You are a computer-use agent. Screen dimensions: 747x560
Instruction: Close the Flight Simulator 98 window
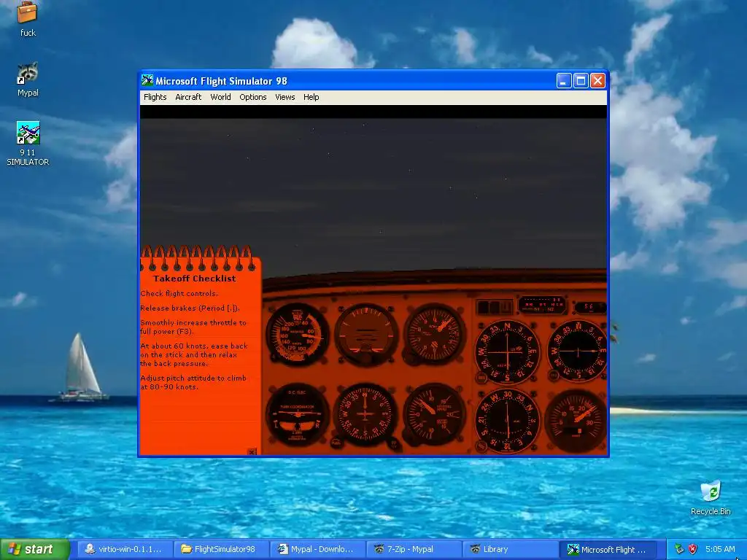tap(597, 80)
